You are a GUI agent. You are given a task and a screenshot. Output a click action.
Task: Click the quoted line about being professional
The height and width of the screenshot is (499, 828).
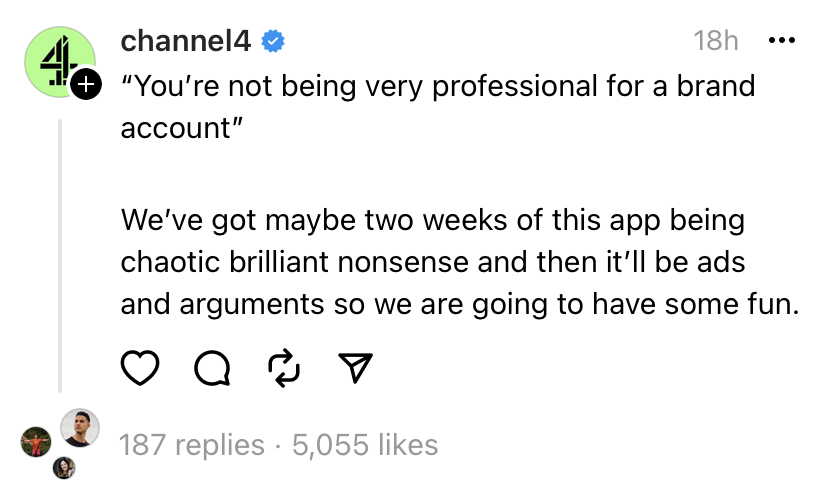click(437, 85)
